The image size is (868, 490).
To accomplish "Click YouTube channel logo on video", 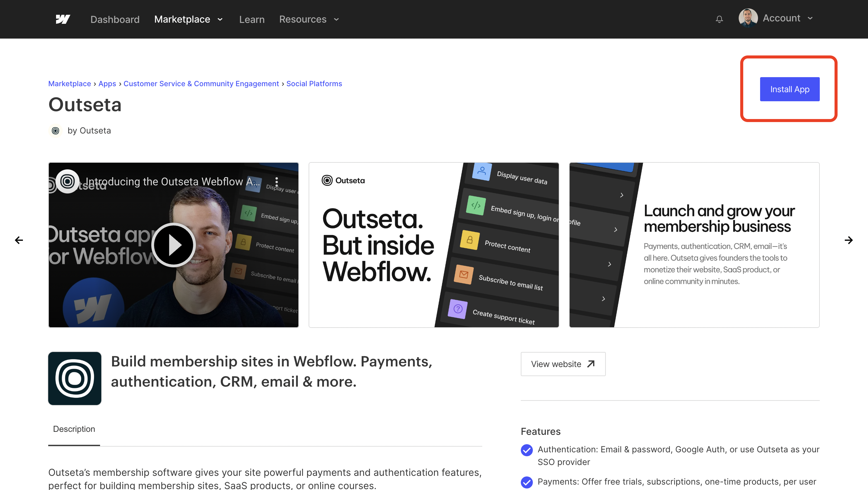I will (68, 181).
